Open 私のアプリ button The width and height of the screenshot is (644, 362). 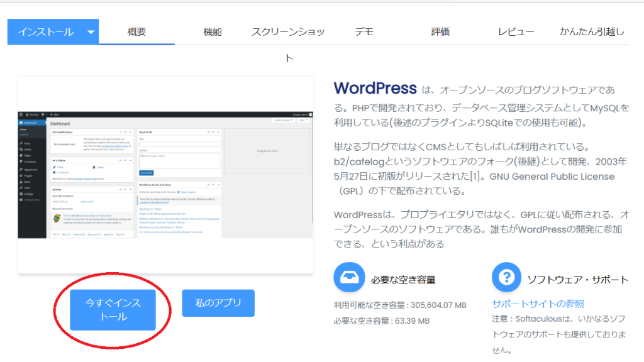[x=218, y=303]
